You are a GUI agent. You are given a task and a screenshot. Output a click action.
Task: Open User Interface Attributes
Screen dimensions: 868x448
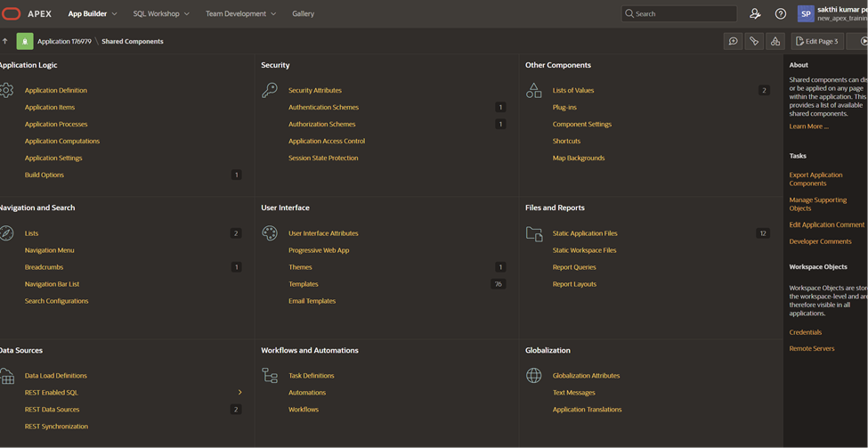click(x=323, y=233)
